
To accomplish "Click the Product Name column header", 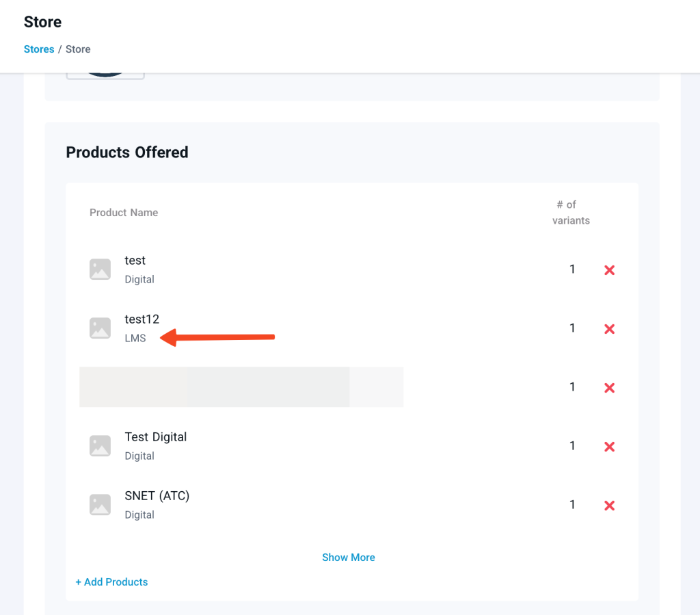I will click(x=124, y=213).
